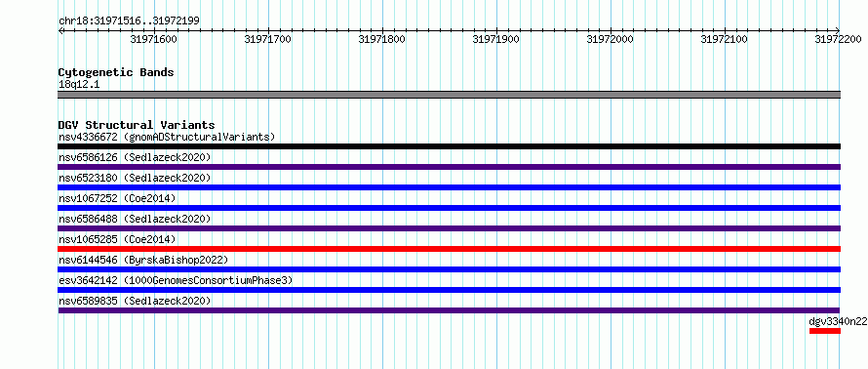Click the esv3642142 1000Genomes blue bar
This screenshot has height=369, width=868.
pos(449,290)
